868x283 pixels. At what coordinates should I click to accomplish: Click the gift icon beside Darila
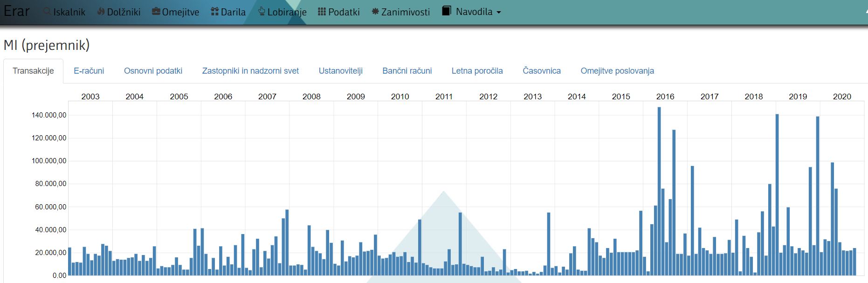(215, 11)
